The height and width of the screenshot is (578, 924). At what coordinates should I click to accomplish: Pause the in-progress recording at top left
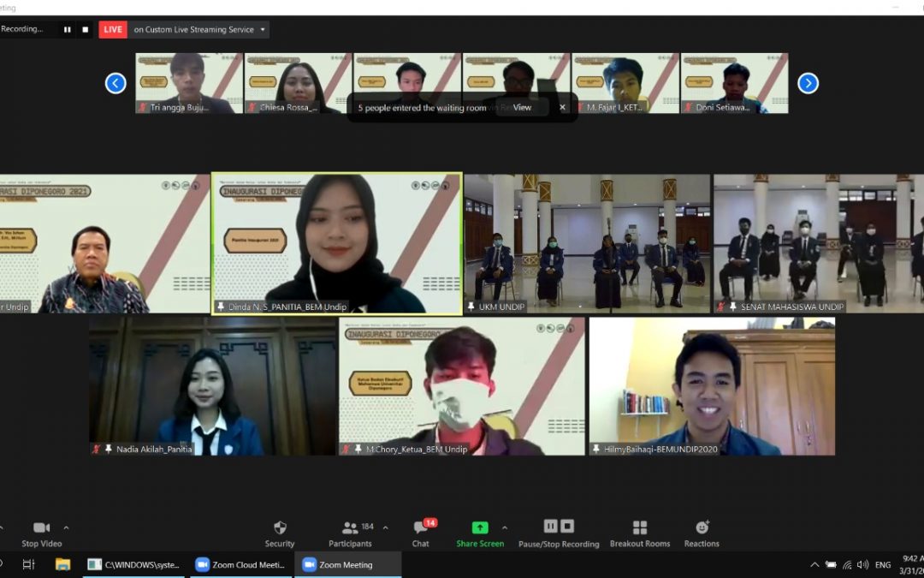[x=67, y=29]
